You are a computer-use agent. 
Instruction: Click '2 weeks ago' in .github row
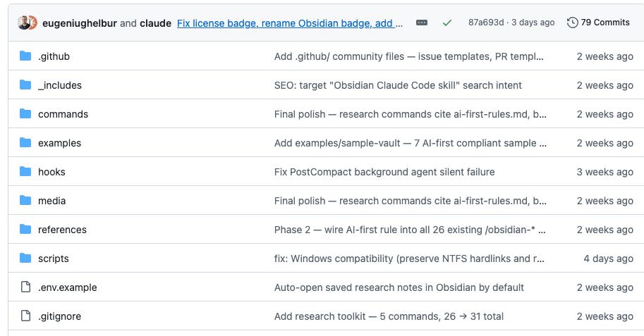(x=605, y=56)
